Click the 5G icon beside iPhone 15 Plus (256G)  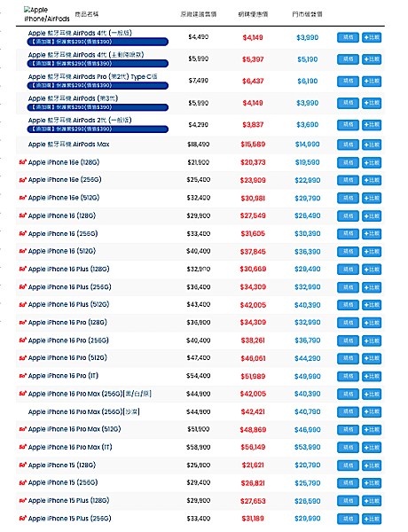(23, 518)
